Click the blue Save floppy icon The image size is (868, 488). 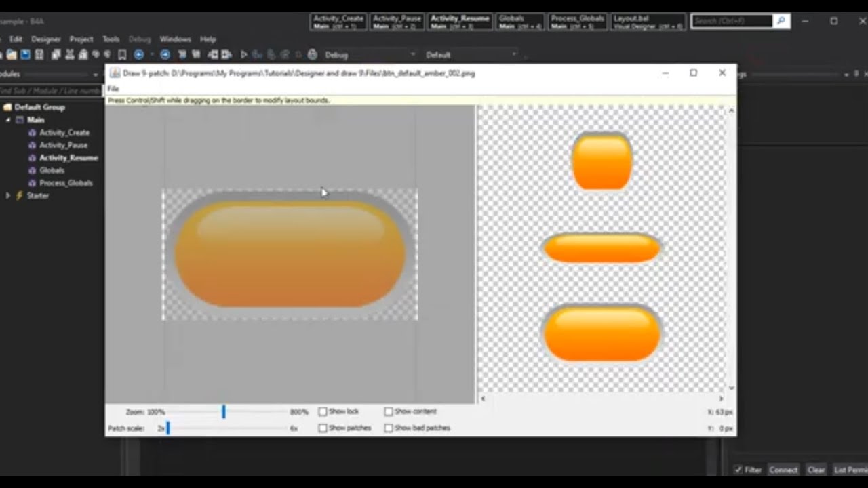25,54
